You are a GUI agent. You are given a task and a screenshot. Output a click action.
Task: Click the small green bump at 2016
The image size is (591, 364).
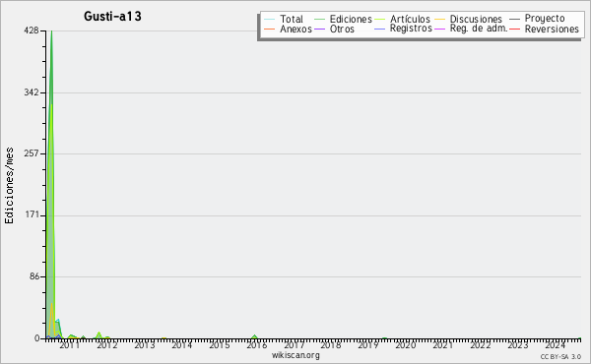[x=255, y=336]
